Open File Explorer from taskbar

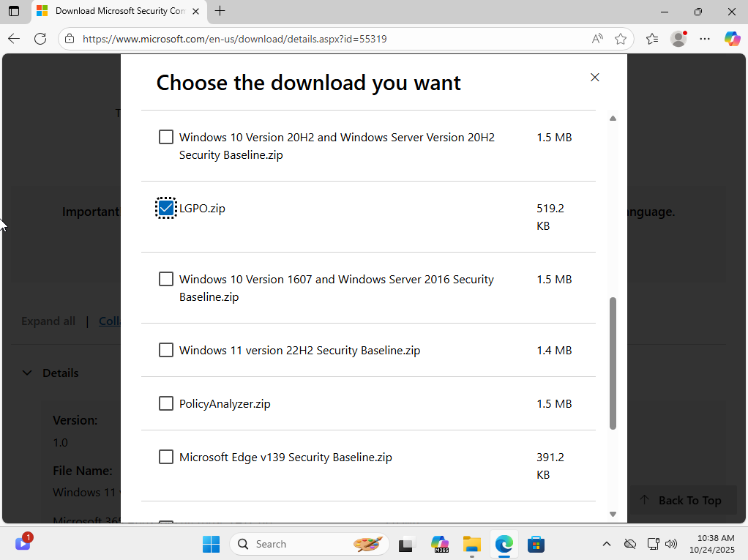tap(472, 544)
